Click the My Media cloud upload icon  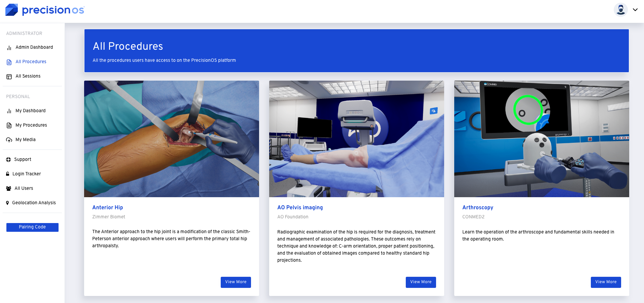pos(9,140)
